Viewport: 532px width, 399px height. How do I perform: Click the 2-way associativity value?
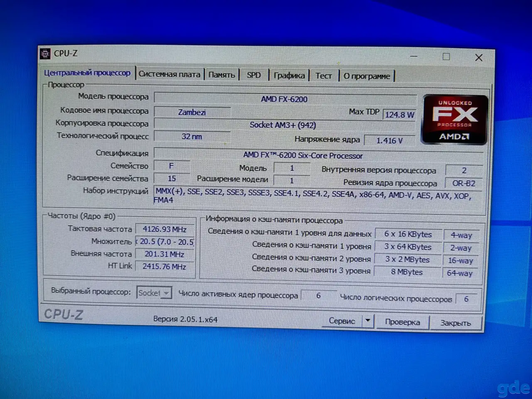(461, 248)
